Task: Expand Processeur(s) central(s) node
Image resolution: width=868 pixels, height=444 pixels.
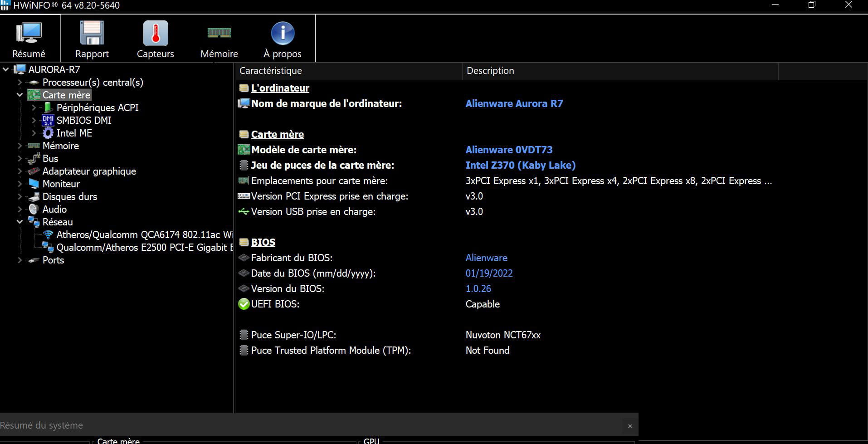Action: (x=20, y=82)
